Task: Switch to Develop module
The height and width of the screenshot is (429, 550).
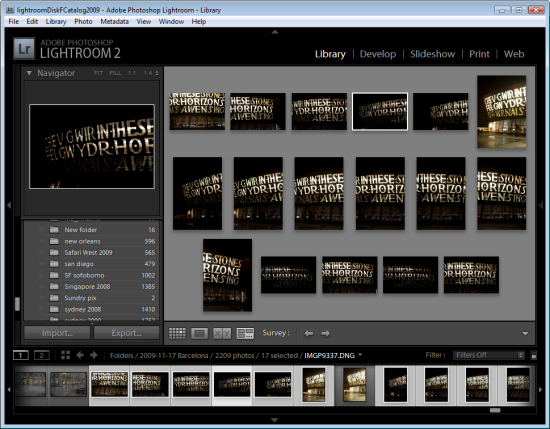Action: point(378,54)
